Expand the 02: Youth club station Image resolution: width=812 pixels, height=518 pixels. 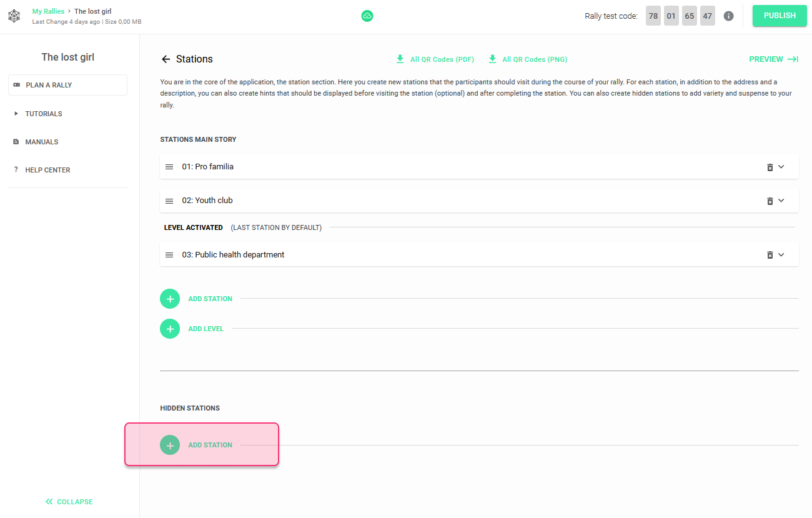coord(781,201)
